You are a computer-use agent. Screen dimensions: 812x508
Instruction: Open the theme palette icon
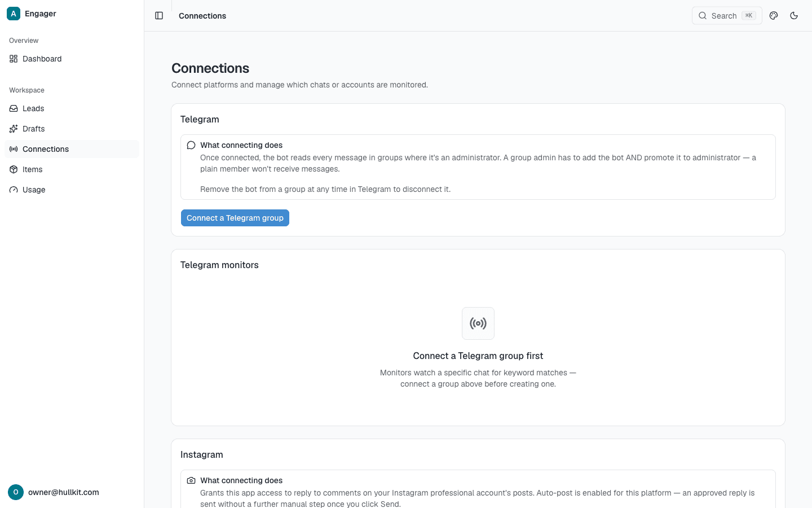click(774, 16)
